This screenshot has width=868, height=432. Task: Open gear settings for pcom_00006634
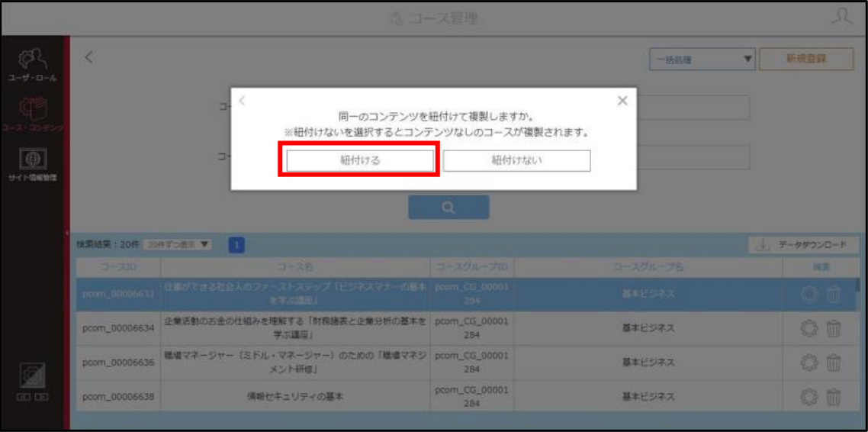coord(809,330)
